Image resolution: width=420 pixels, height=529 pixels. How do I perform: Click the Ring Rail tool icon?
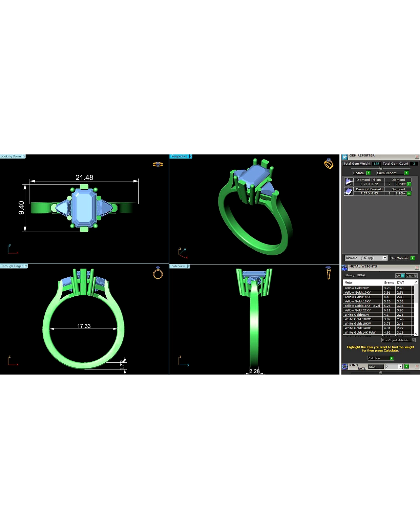(345, 366)
